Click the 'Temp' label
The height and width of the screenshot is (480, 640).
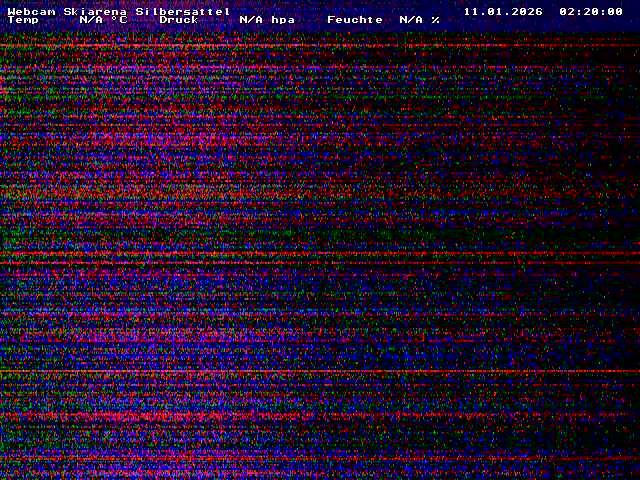(23, 20)
